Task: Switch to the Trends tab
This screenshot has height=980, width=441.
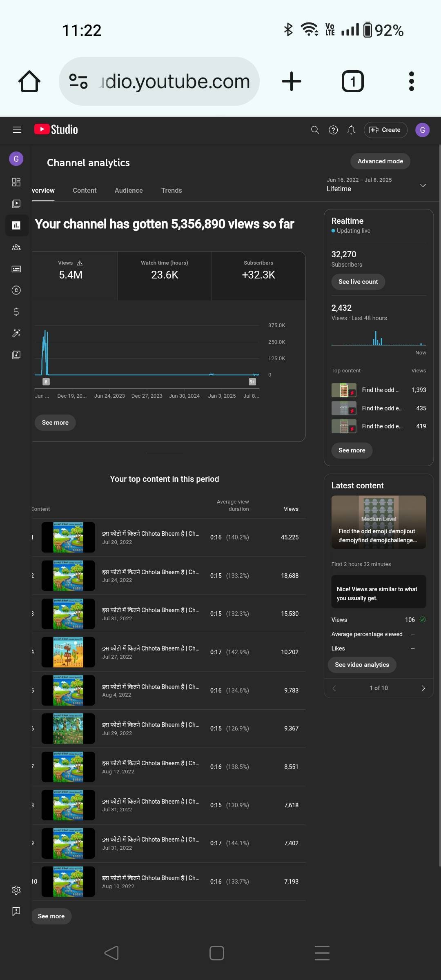Action: [x=171, y=190]
